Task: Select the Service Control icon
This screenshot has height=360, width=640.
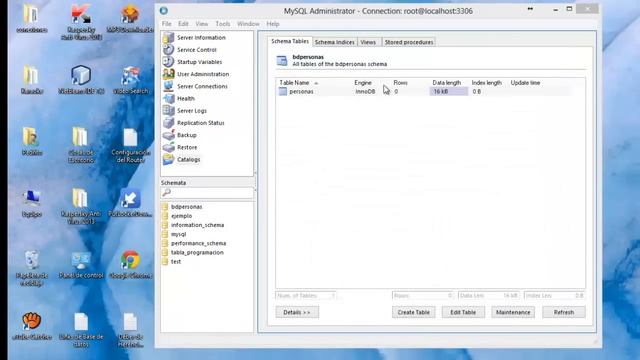Action: [x=169, y=50]
